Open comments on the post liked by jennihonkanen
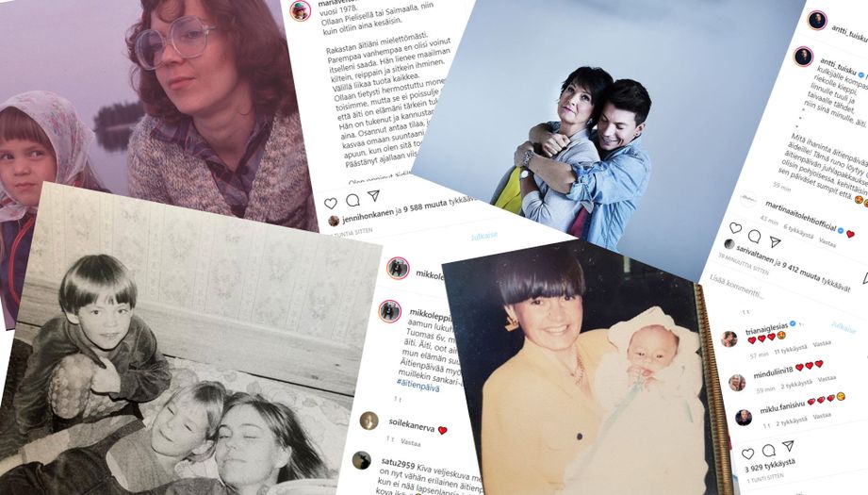868x495 pixels. (352, 200)
